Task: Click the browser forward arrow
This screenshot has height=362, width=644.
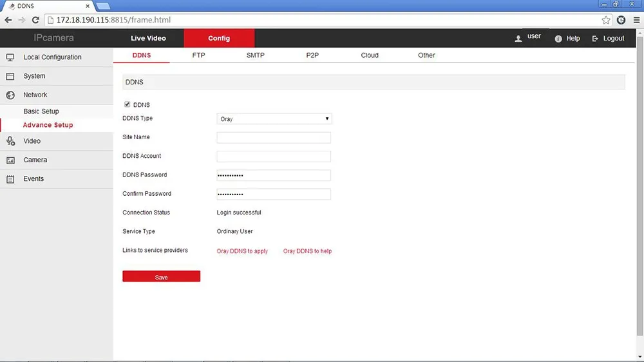Action: (22, 20)
